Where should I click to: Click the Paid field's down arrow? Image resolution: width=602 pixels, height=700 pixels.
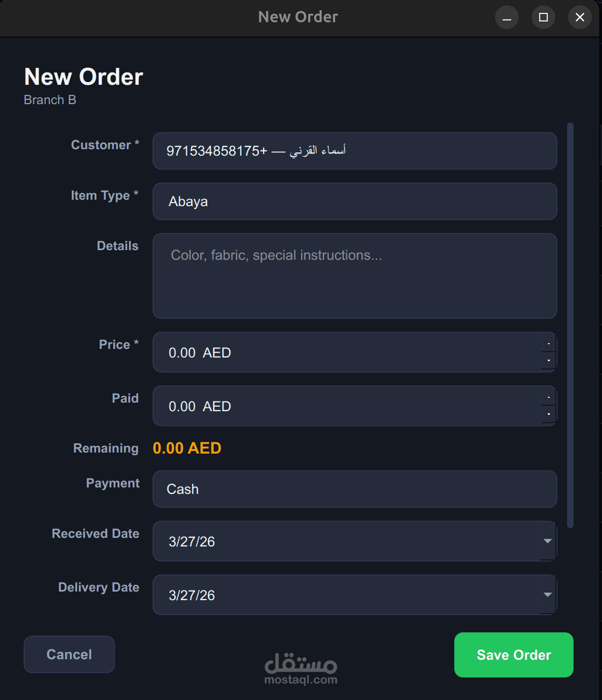pos(548,414)
